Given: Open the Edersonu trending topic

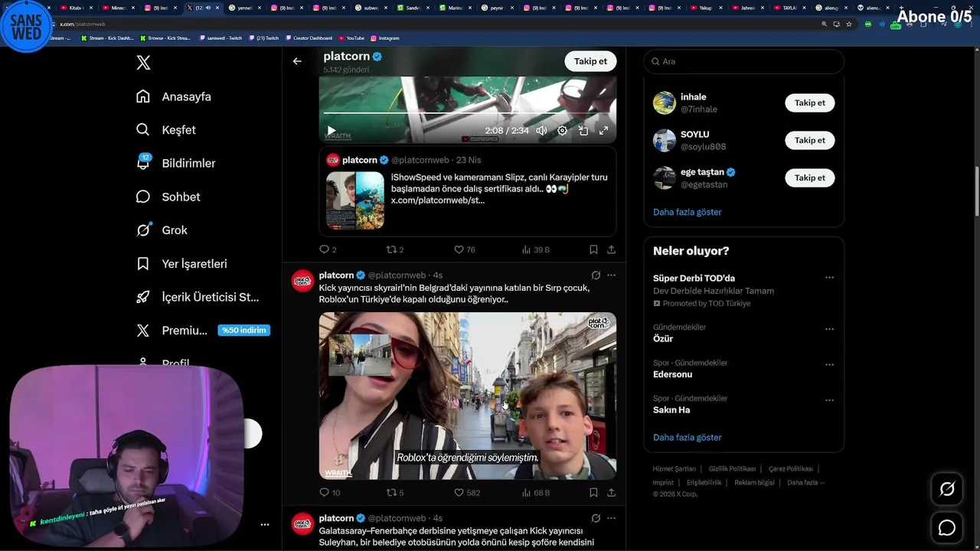Looking at the screenshot, I should (x=672, y=374).
